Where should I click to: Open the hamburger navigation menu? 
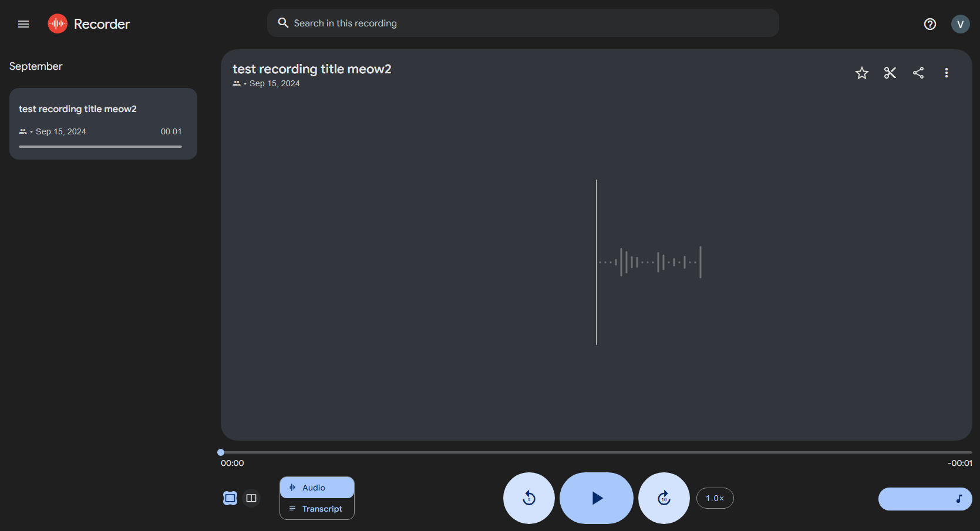coord(23,24)
